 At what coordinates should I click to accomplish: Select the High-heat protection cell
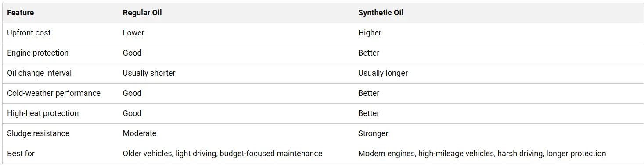(43, 113)
